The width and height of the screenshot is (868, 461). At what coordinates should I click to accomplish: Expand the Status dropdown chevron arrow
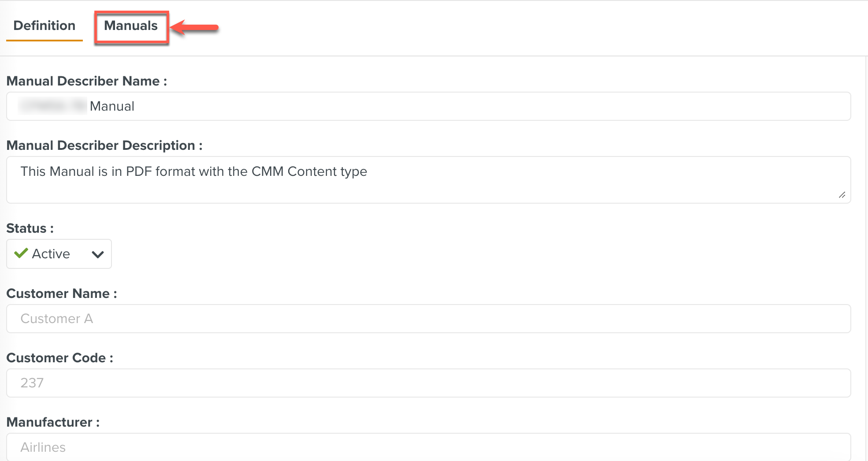[98, 254]
